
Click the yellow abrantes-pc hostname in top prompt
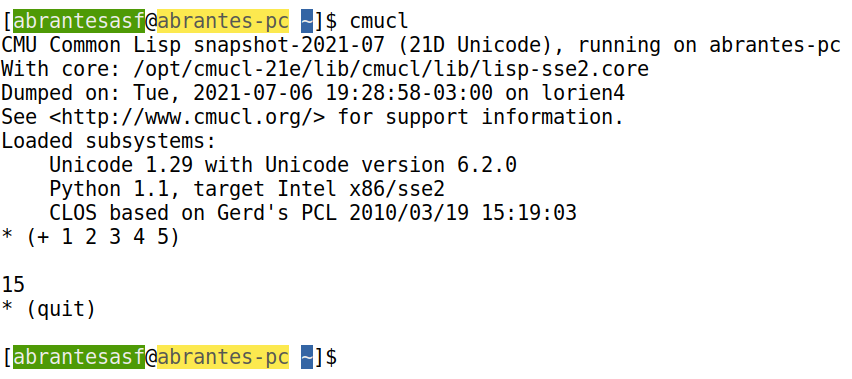223,21
